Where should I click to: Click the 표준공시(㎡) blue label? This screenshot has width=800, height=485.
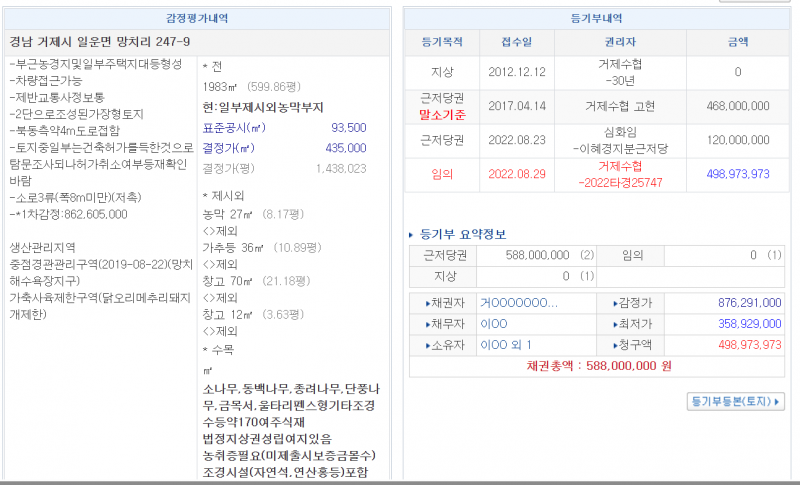coord(234,128)
